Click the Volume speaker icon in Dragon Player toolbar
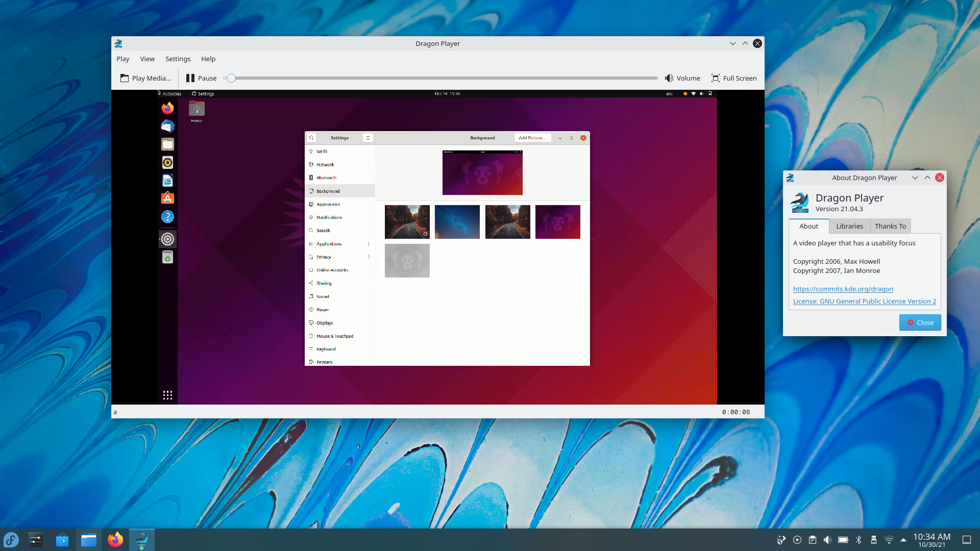The image size is (980, 551). 669,78
